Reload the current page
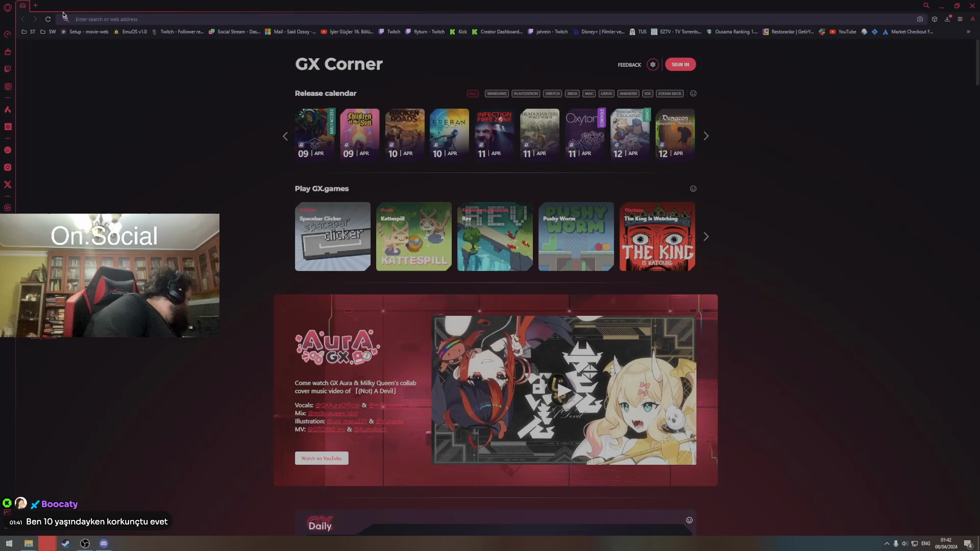The width and height of the screenshot is (980, 551). [x=48, y=19]
